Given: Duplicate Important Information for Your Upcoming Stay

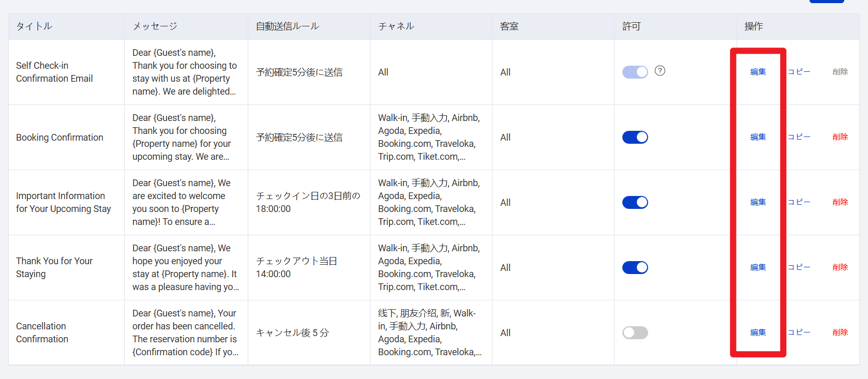Looking at the screenshot, I should (799, 202).
